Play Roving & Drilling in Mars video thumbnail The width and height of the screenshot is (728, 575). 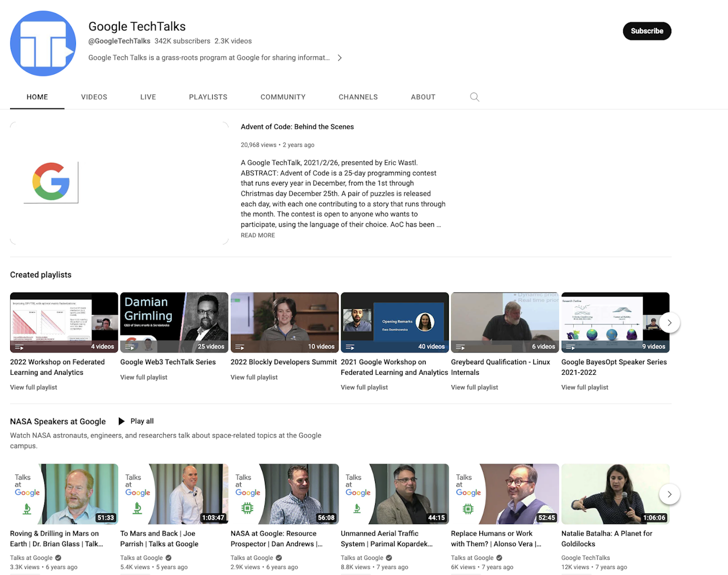pyautogui.click(x=64, y=494)
